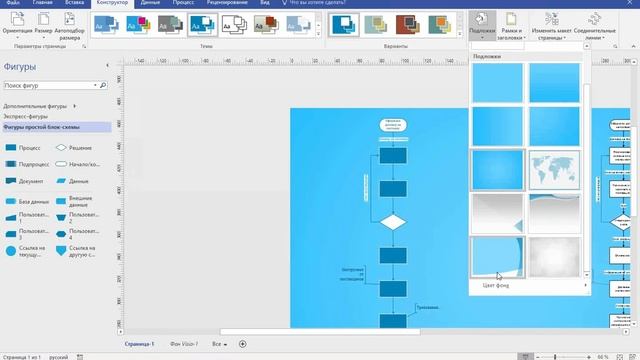Open the Ориентация page orientation button
Image resolution: width=640 pixels, height=360 pixels.
point(17,25)
